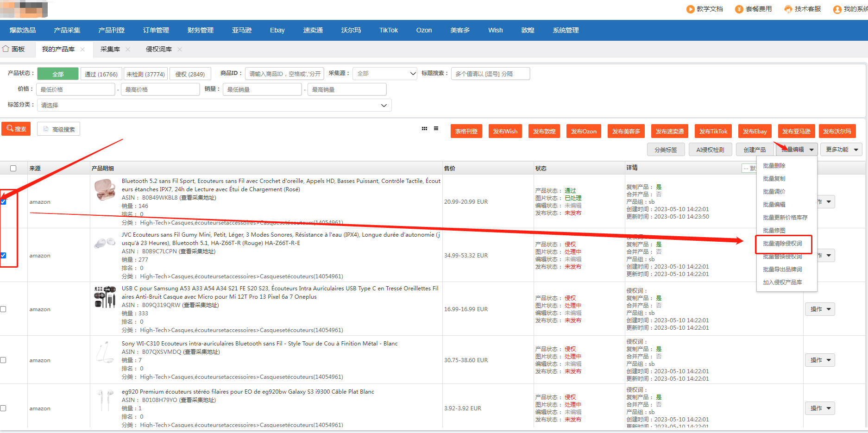Switch to list view icon
The width and height of the screenshot is (868, 433).
436,129
